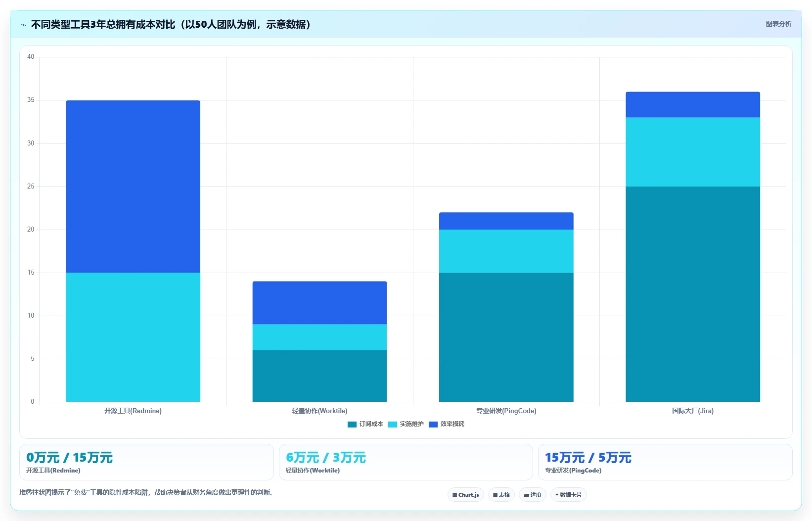Open the 图表分析 label in header

(x=778, y=24)
